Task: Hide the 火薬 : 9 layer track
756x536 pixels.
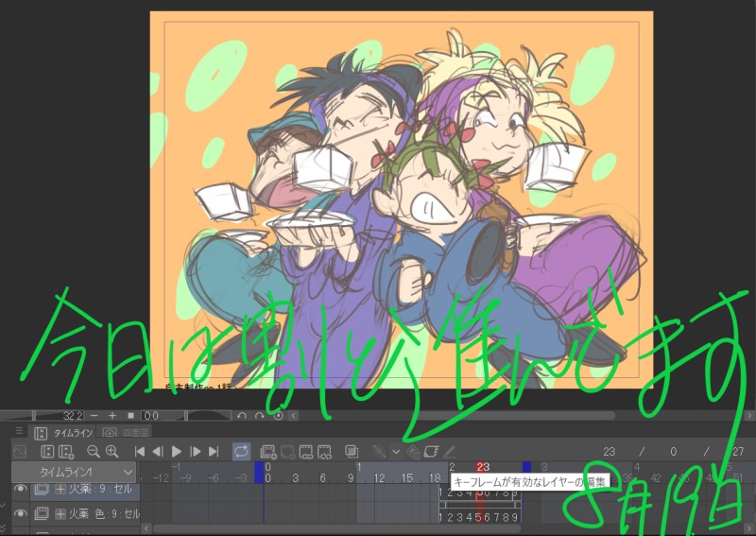Action: click(20, 488)
